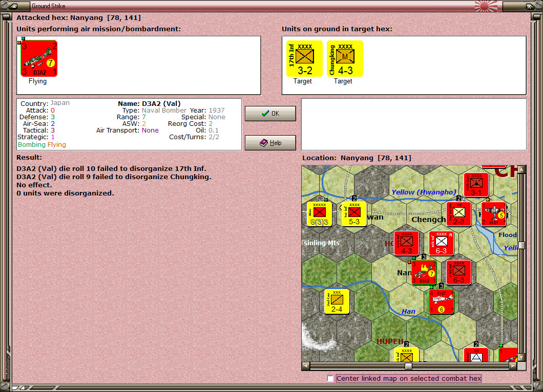543x392 pixels.
Task: Click the red 6-3 unit marked R
Action: pyautogui.click(x=441, y=243)
